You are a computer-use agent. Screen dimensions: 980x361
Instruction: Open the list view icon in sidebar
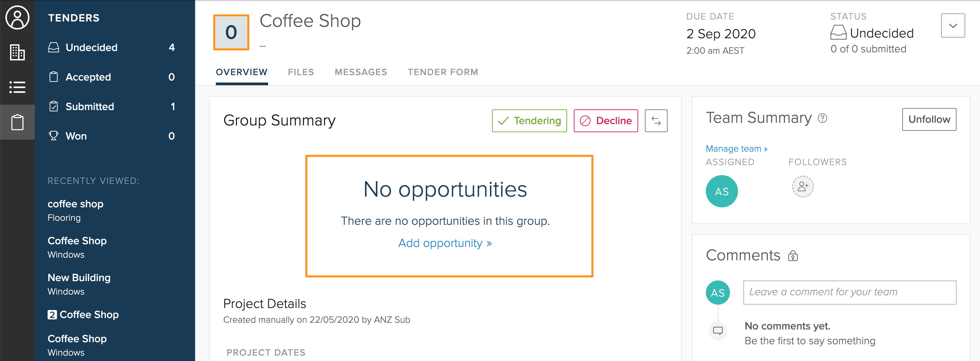tap(17, 87)
